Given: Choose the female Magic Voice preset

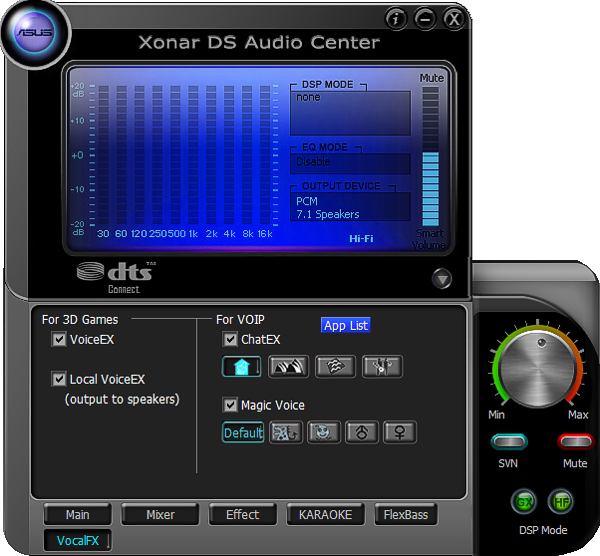Looking at the screenshot, I should click(x=400, y=432).
